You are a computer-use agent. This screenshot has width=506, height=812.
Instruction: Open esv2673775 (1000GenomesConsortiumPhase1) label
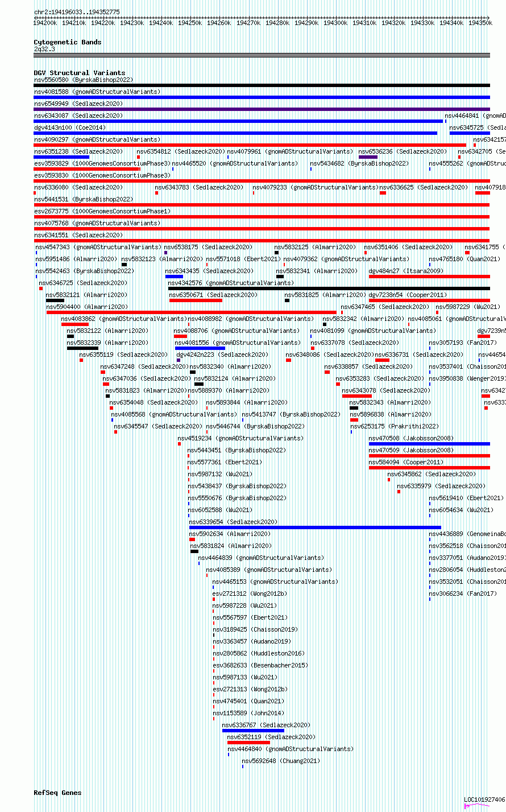(x=102, y=211)
